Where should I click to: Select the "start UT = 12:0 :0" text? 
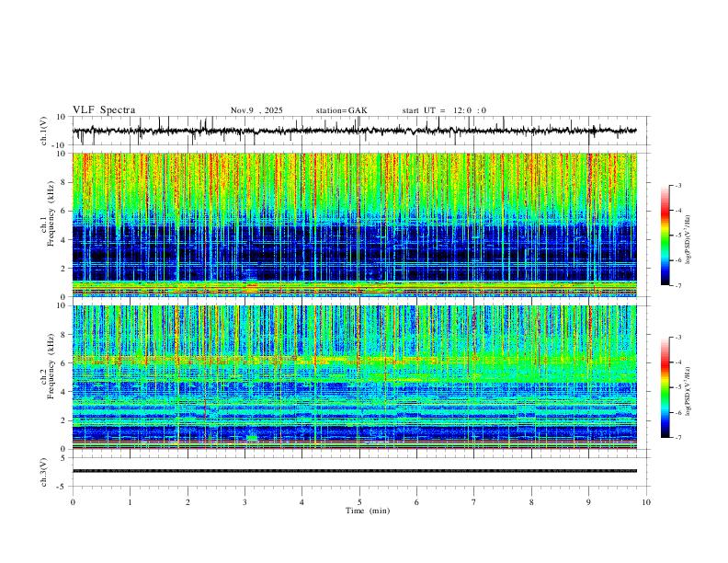point(444,110)
